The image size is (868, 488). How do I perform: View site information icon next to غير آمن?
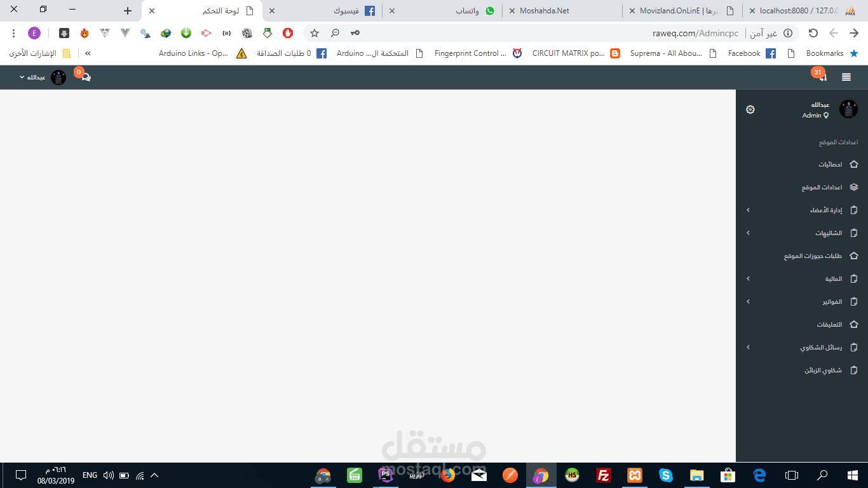(x=788, y=33)
